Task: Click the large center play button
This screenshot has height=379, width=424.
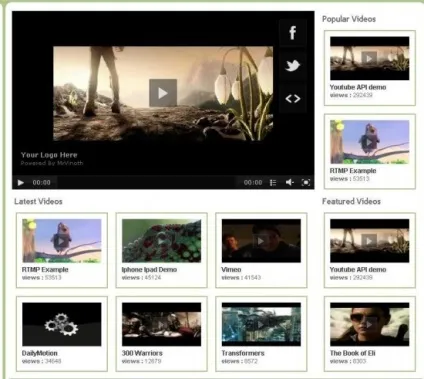Action: pyautogui.click(x=163, y=93)
